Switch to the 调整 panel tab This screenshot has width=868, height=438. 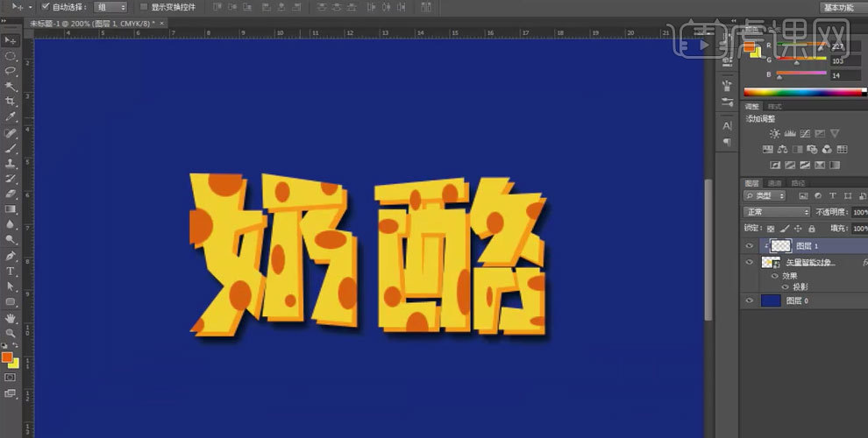pos(751,106)
